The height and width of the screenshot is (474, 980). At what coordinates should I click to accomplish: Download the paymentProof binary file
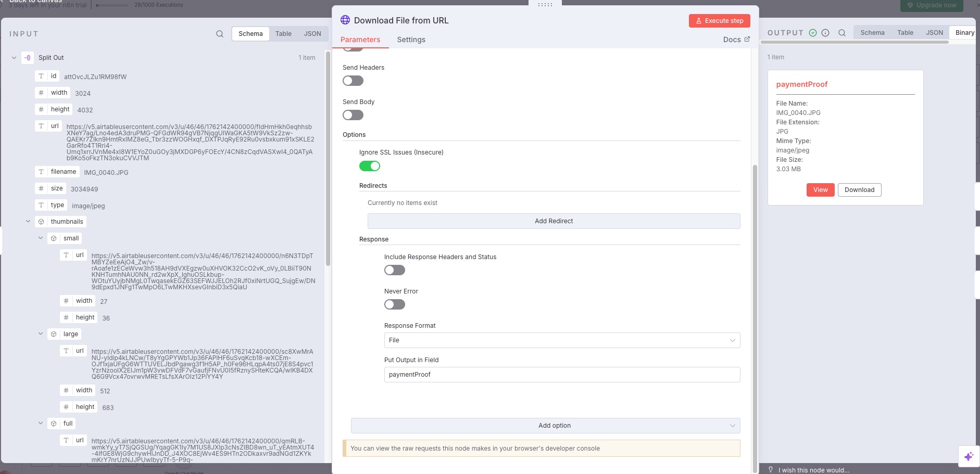[x=859, y=190]
